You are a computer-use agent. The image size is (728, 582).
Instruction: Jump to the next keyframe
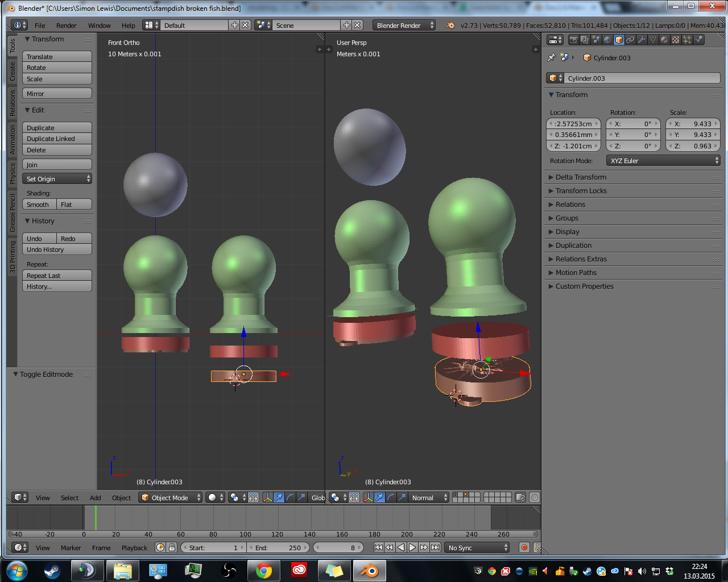[x=424, y=548]
